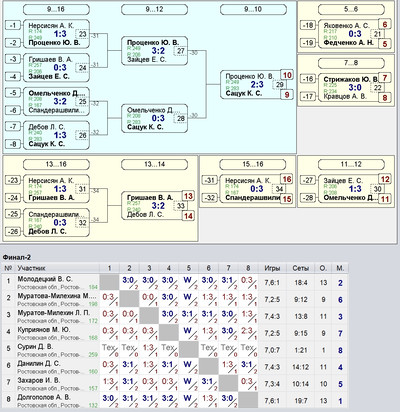Click the 9...16 bracket round header
Image resolution: width=400 pixels, height=412 pixels.
[56, 9]
